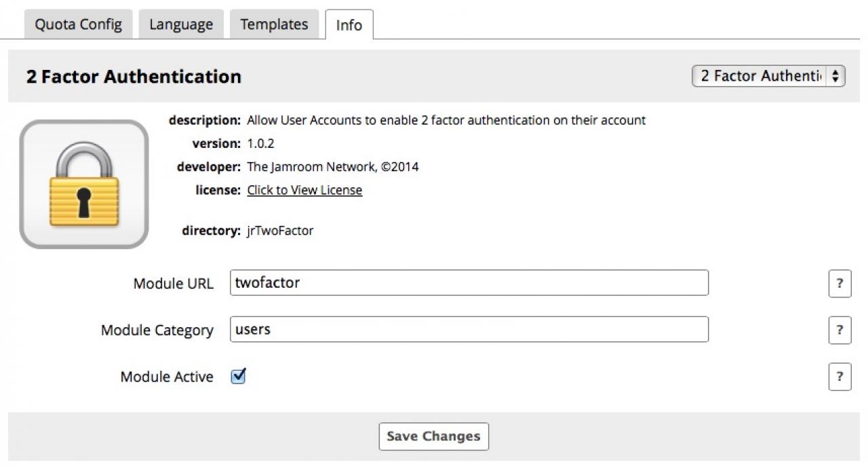Switch to the Quota Config tab
The width and height of the screenshot is (868, 469).
click(79, 25)
